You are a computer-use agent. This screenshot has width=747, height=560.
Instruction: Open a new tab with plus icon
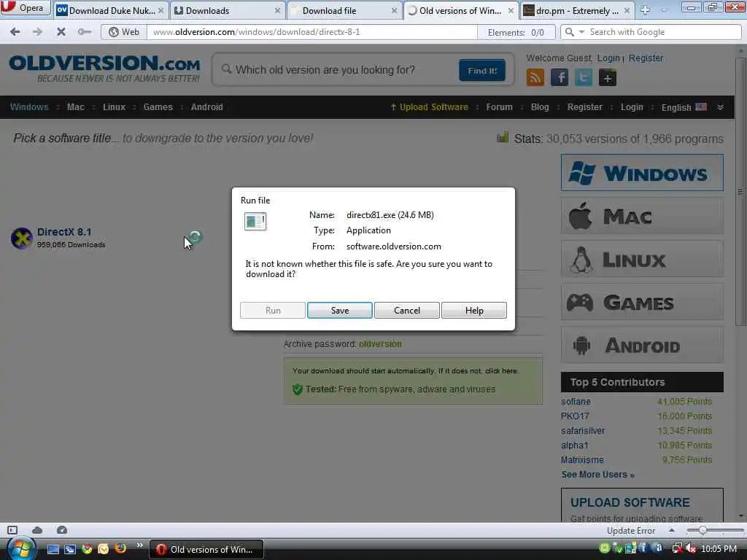click(645, 10)
